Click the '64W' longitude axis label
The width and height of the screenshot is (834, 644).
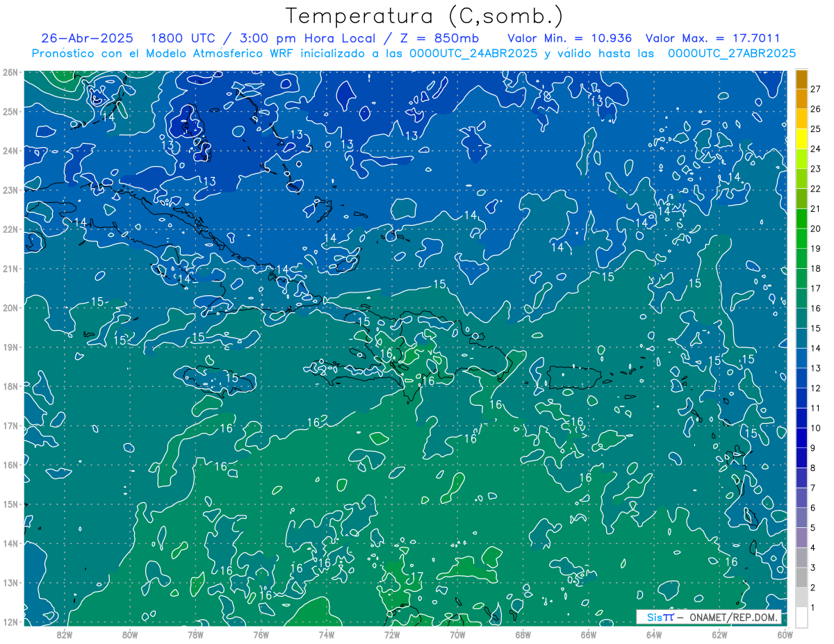pos(654,634)
